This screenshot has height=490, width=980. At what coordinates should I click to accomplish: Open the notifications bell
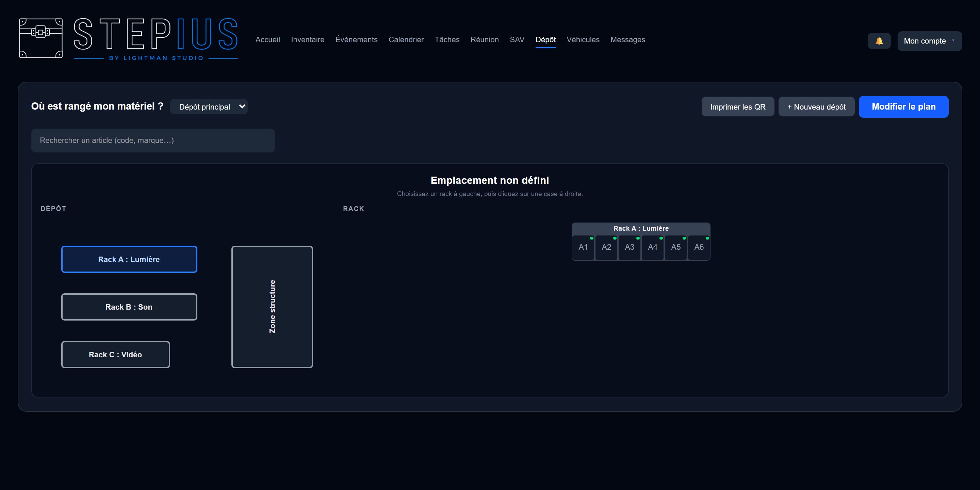pyautogui.click(x=879, y=41)
